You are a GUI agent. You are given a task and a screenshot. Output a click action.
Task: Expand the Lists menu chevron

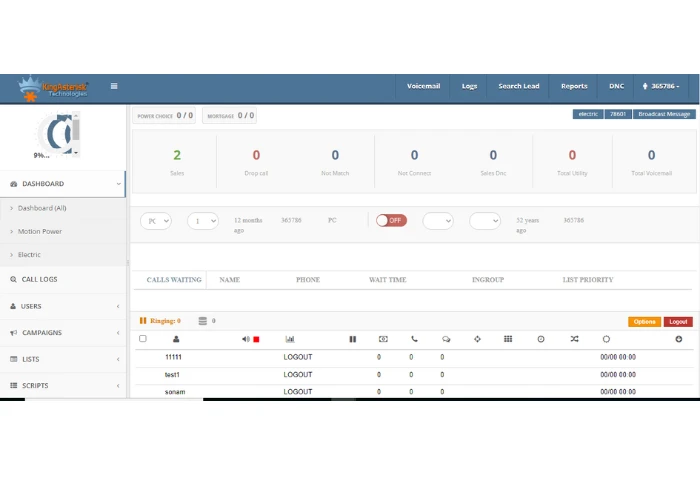pyautogui.click(x=118, y=359)
